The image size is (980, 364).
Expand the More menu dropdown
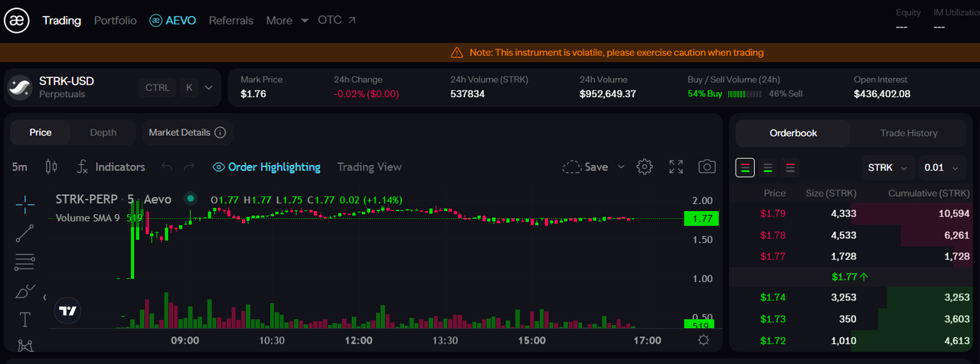coord(287,21)
